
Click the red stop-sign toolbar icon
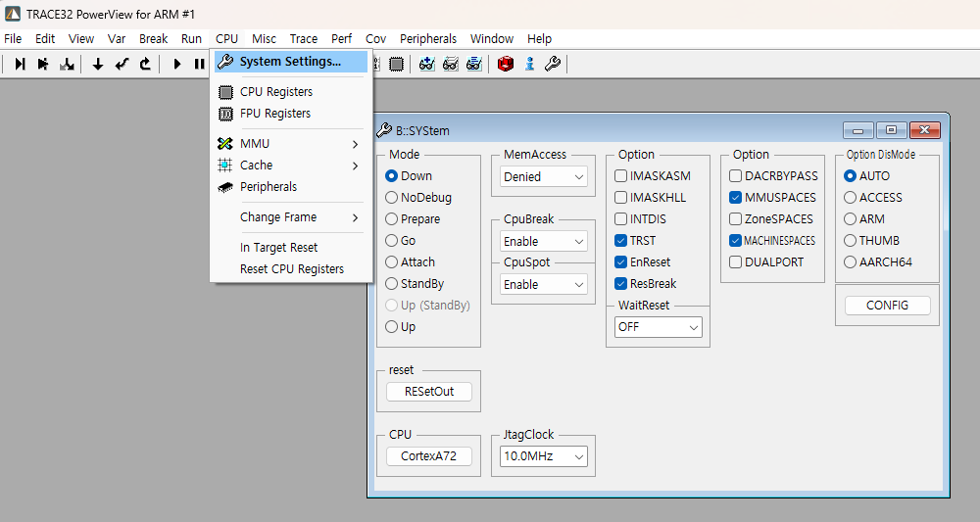506,64
